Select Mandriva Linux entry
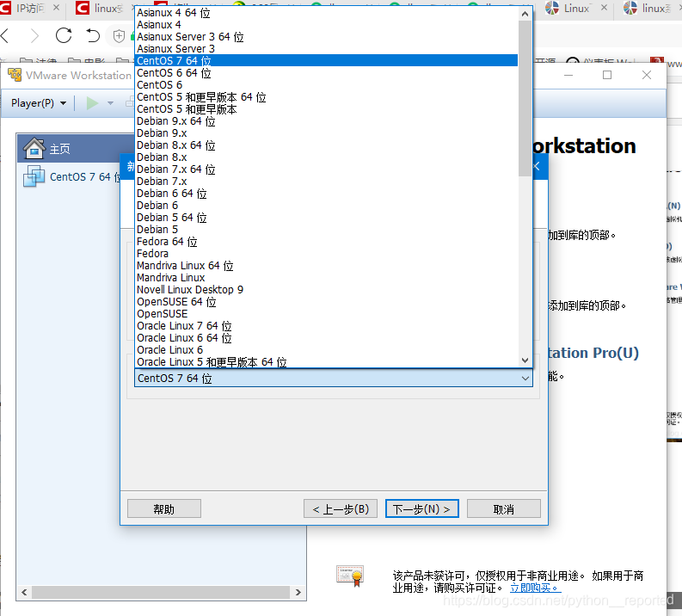 click(326, 278)
